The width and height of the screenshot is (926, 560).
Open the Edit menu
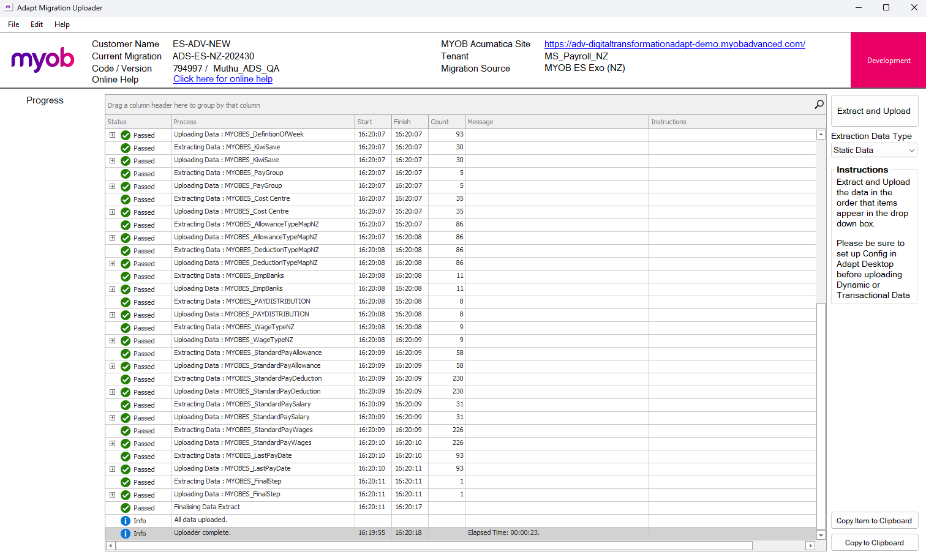tap(36, 24)
